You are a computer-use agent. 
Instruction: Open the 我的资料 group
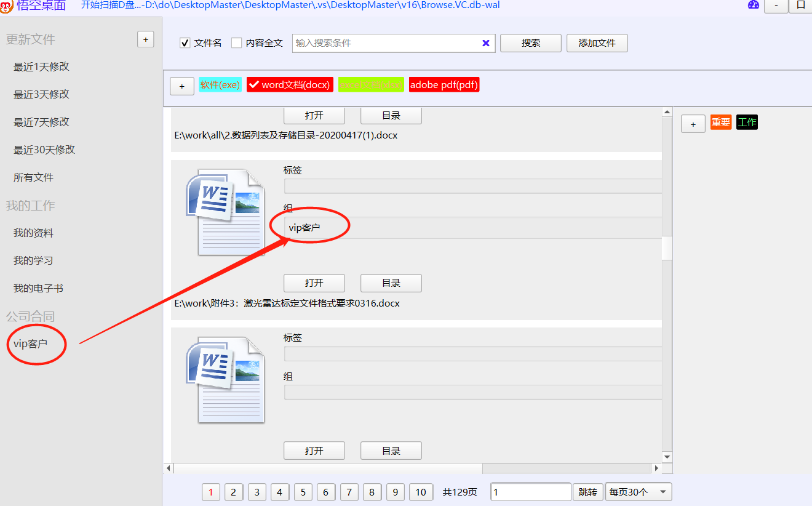[x=34, y=233]
